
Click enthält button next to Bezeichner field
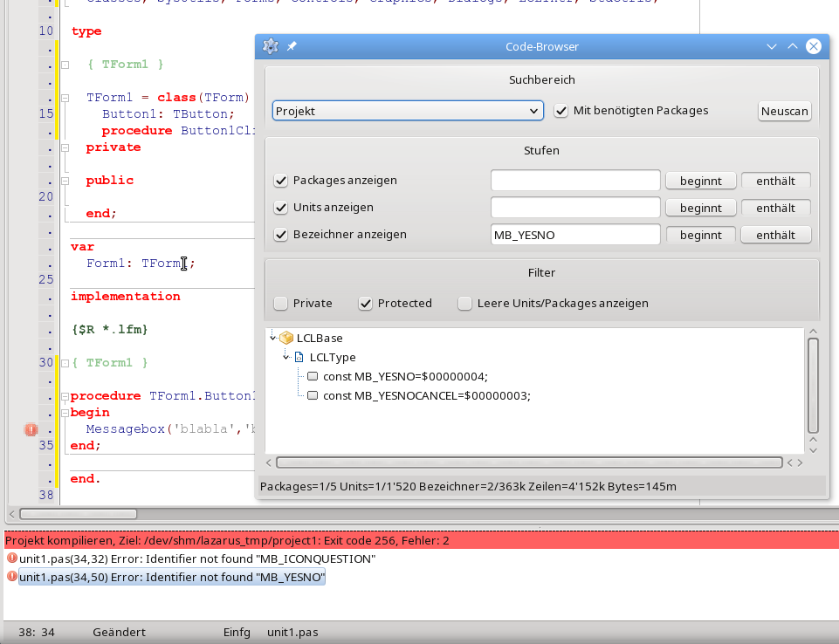775,235
